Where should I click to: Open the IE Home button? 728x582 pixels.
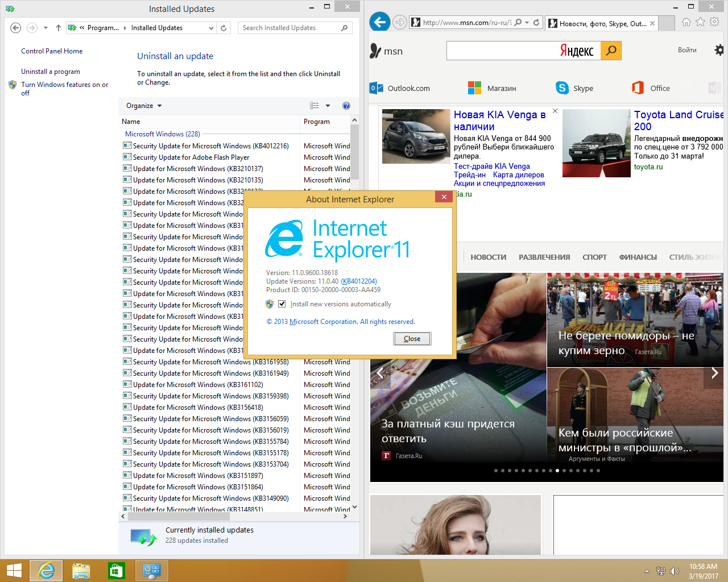coord(686,22)
